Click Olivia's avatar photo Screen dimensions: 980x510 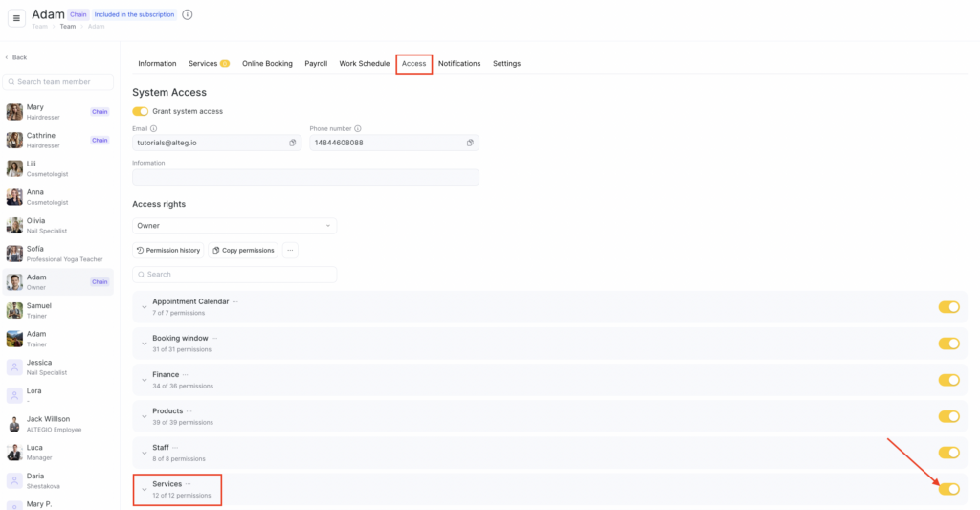click(14, 225)
